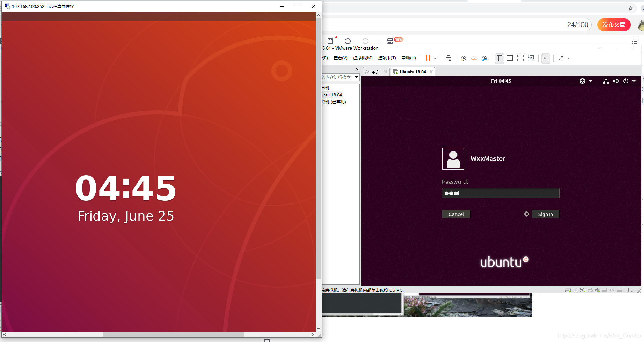The height and width of the screenshot is (342, 644).
Task: Click the hard disk status icon in VMware
Action: tap(568, 290)
